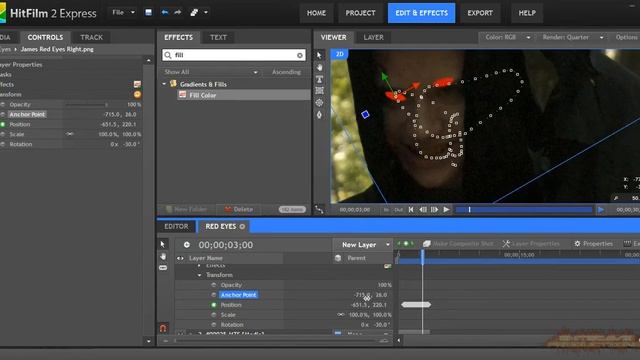
Task: Click the Effects row icon in Controls panel
Action: (137, 84)
